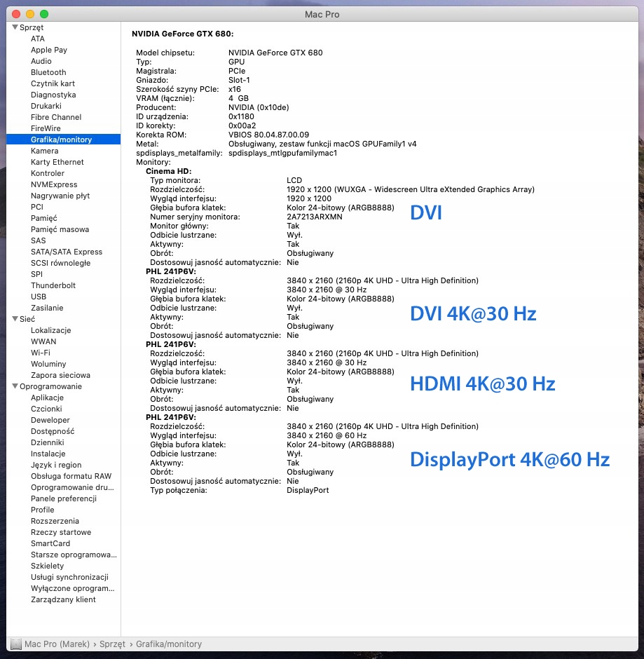Collapse the Sieć disclosure triangle

(15, 319)
